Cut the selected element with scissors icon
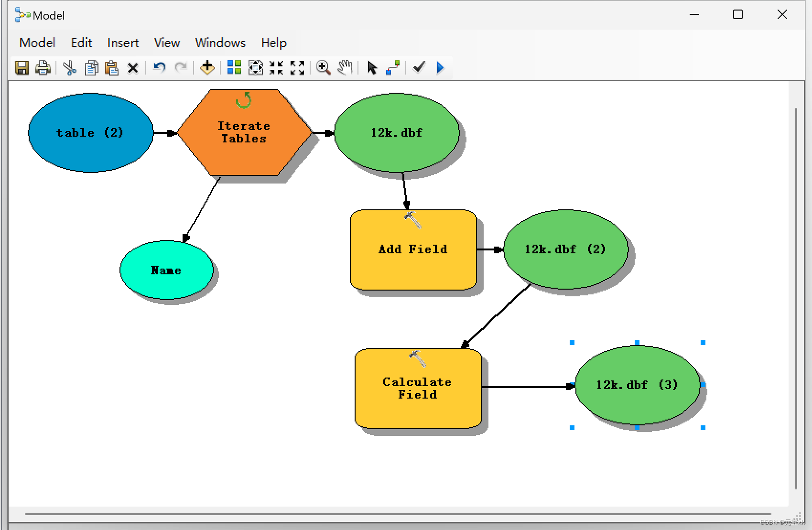 point(70,68)
